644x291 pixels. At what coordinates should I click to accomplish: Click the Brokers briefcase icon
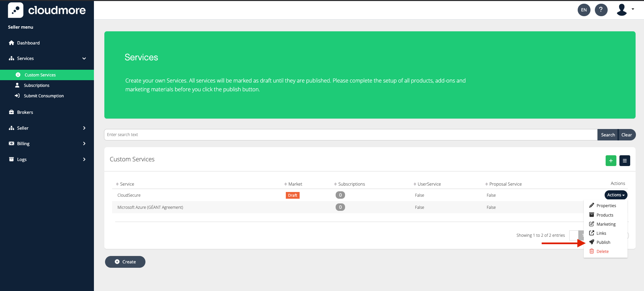[x=11, y=112]
